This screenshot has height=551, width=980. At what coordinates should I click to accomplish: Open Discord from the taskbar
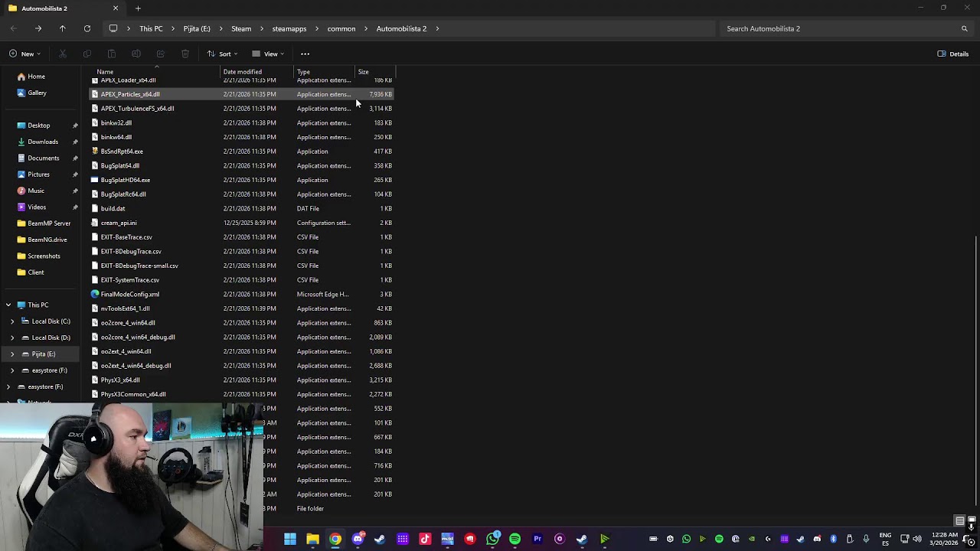pyautogui.click(x=358, y=539)
